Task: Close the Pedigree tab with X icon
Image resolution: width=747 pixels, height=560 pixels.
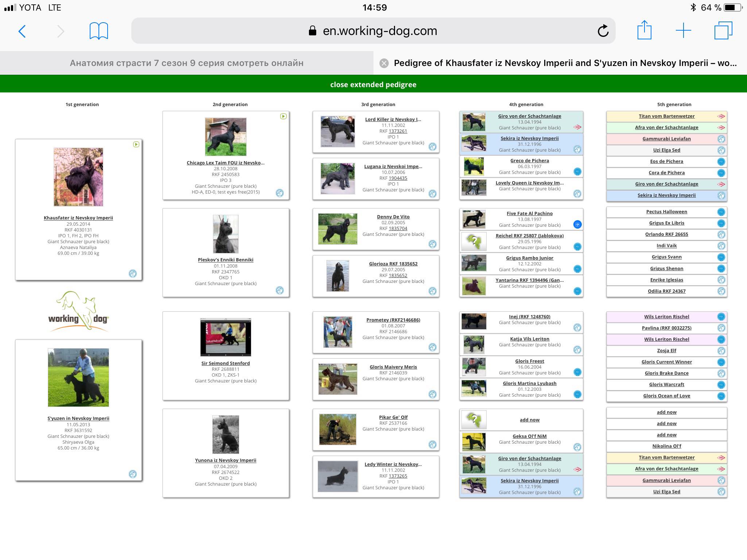Action: tap(384, 63)
